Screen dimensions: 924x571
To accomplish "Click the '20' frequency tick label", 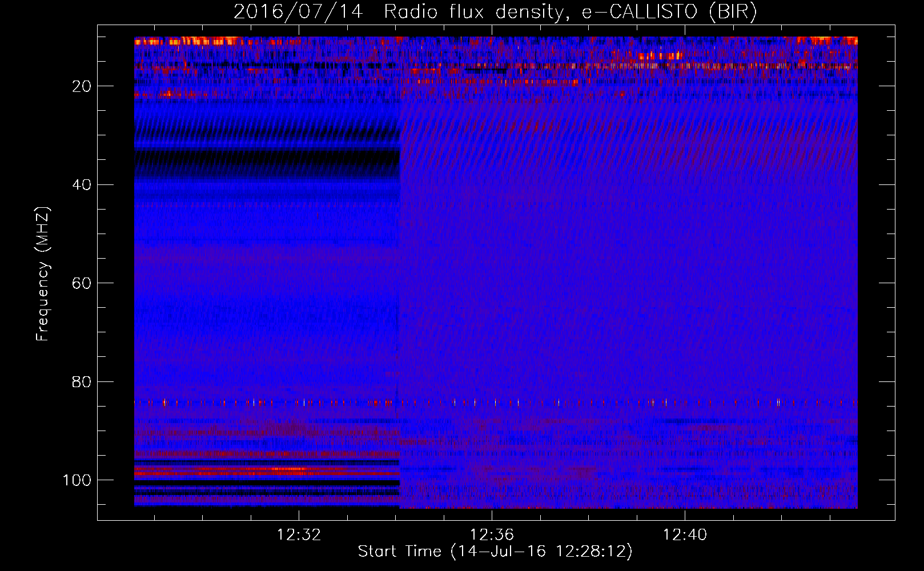I will 82,86.
